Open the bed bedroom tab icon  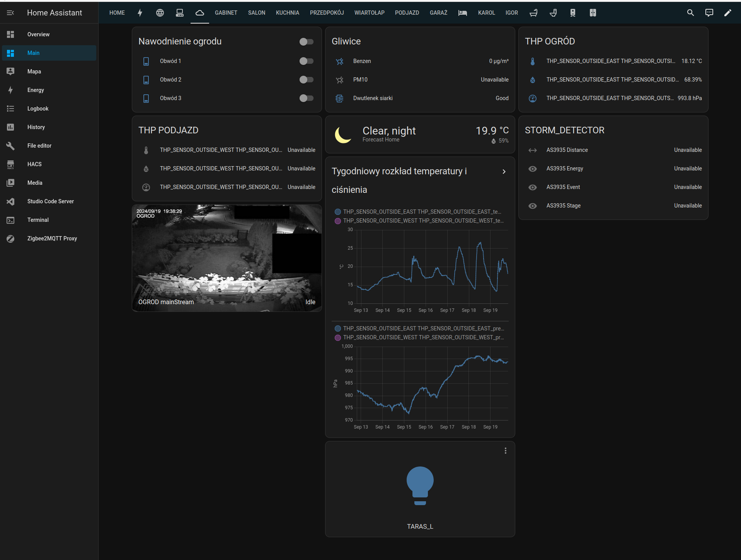point(462,13)
